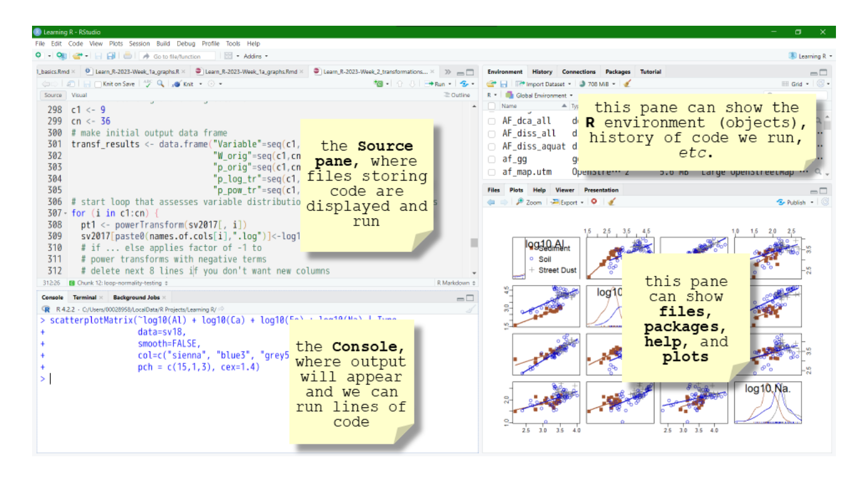Check the box next to AF_diss_all
Image resolution: width=868 pixels, height=482 pixels.
pyautogui.click(x=492, y=134)
